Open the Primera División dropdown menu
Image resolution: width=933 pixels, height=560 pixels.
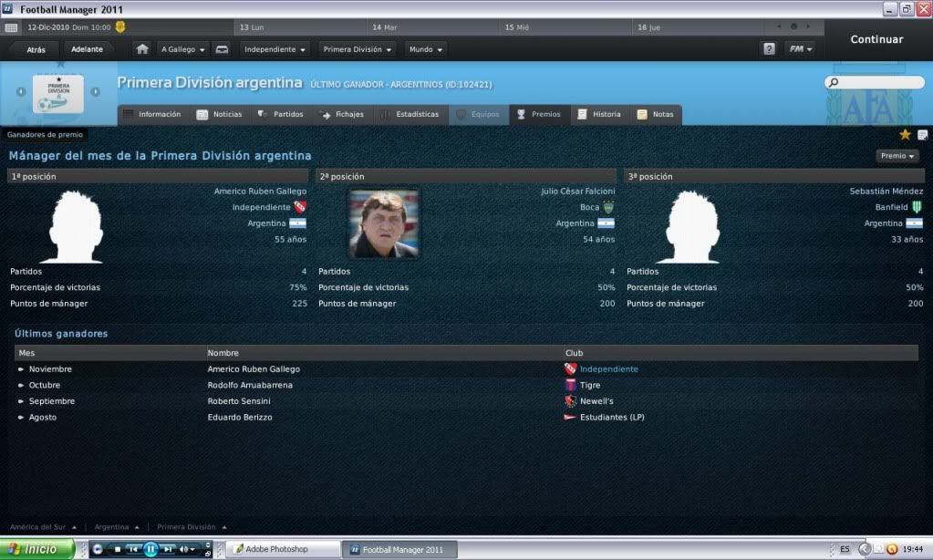[357, 49]
